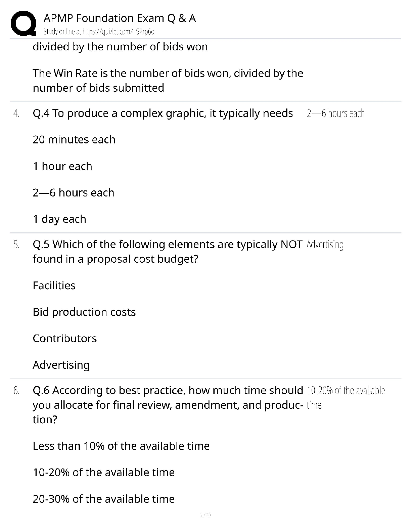Viewport: 411px width, 532px height.
Task: Select '20-30% of the available time' option
Action: pyautogui.click(x=104, y=499)
